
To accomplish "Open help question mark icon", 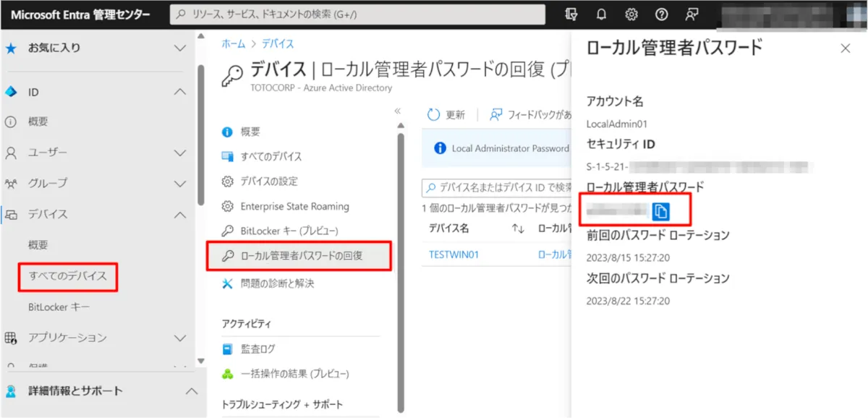I will point(661,14).
